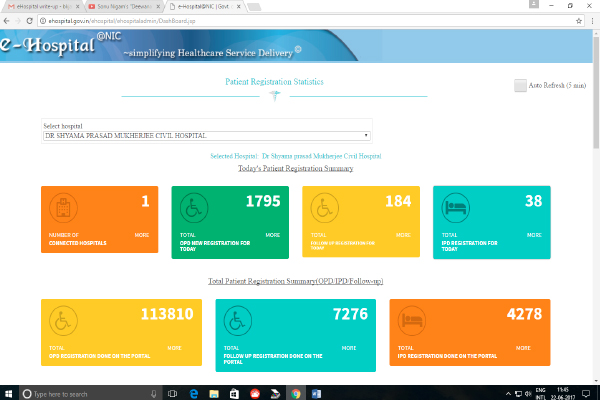
Task: Close the Sonu Nigam YouTube tab
Action: coord(158,7)
